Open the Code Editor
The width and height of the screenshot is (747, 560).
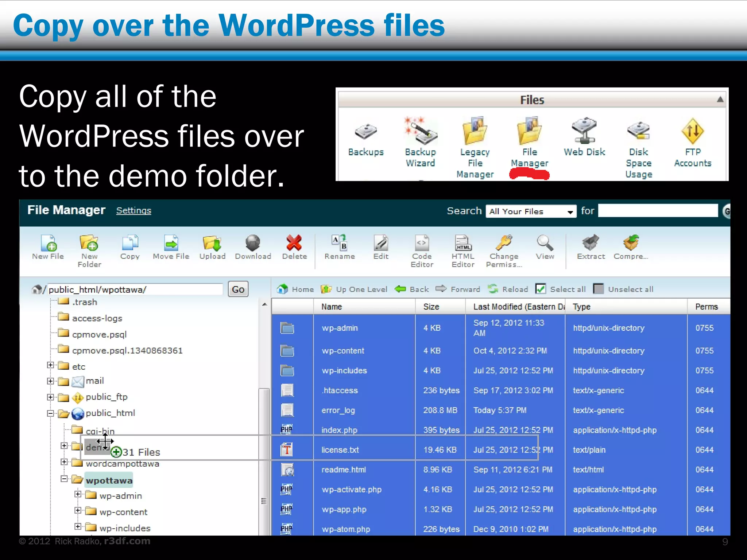pyautogui.click(x=422, y=251)
